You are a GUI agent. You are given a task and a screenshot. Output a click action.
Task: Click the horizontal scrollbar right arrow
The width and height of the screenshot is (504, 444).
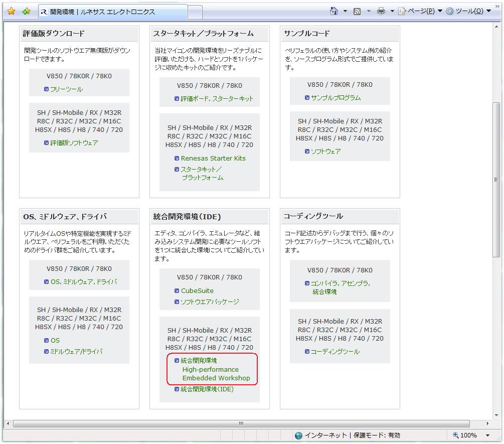487,424
